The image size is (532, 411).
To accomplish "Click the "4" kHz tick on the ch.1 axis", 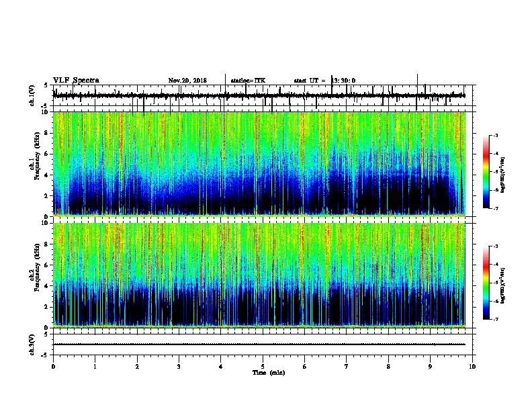I will pos(46,175).
